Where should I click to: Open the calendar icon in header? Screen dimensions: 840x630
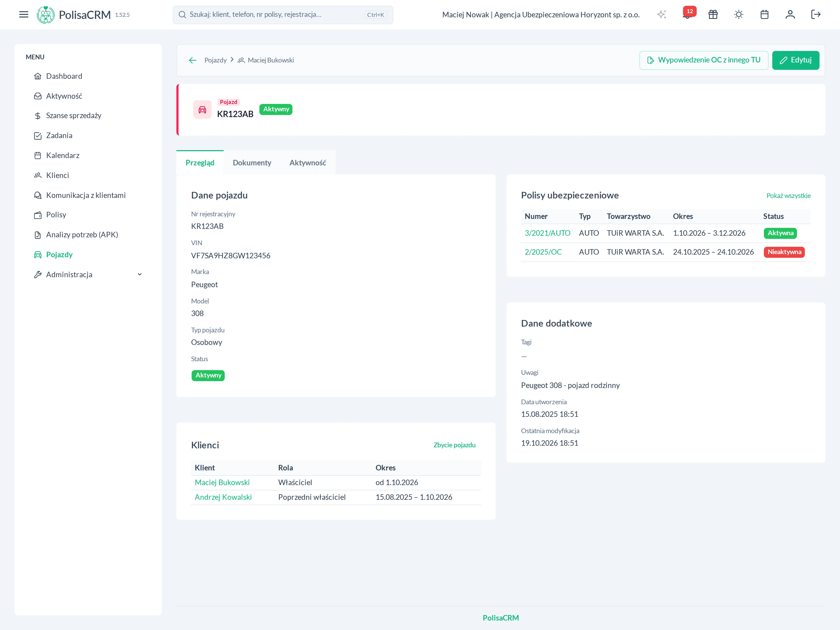(x=764, y=14)
